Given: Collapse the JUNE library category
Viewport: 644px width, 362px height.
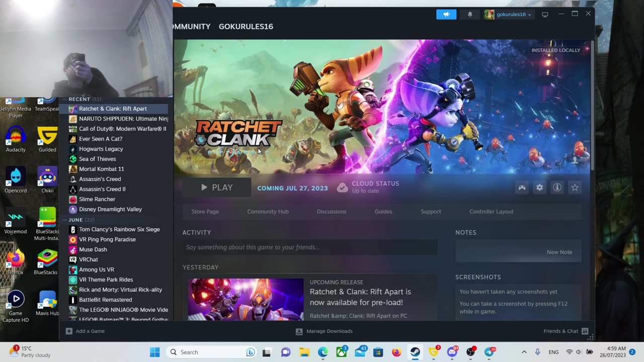Looking at the screenshot, I should coord(64,220).
